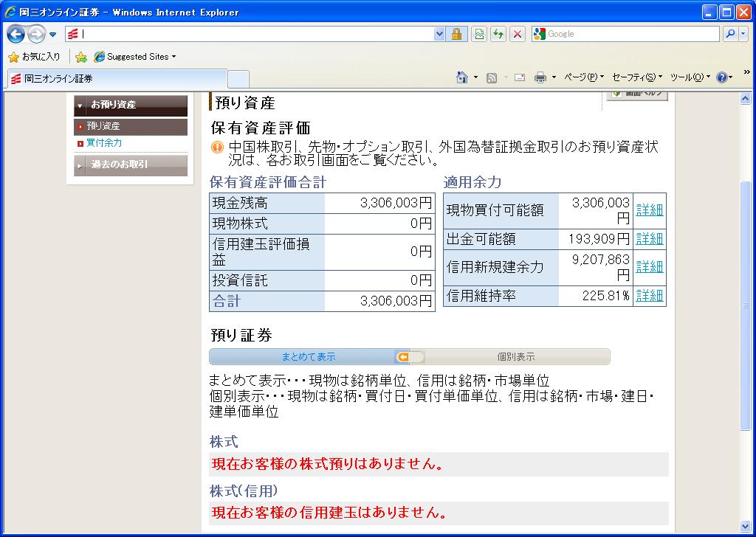Click the browser Back arrow button

(x=16, y=34)
